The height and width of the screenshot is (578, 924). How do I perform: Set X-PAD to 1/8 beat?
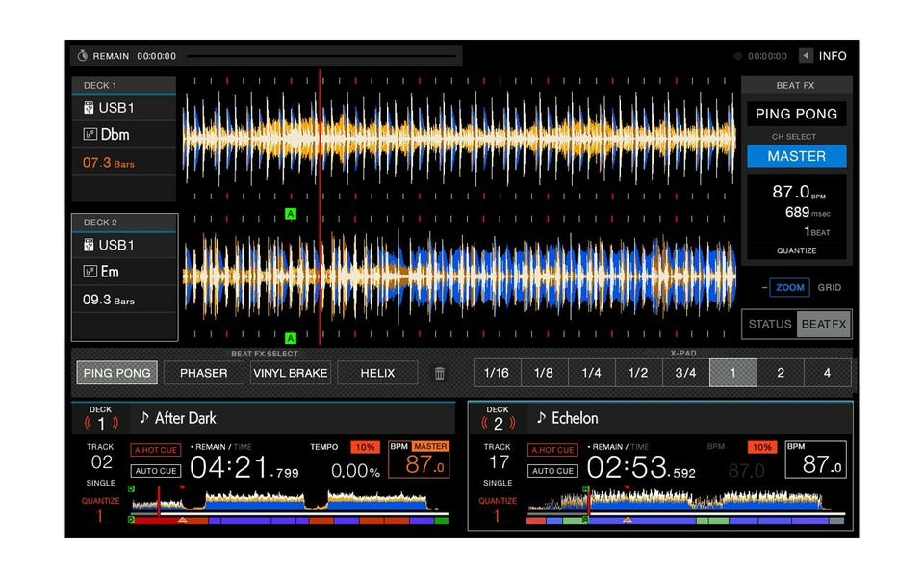tap(544, 373)
